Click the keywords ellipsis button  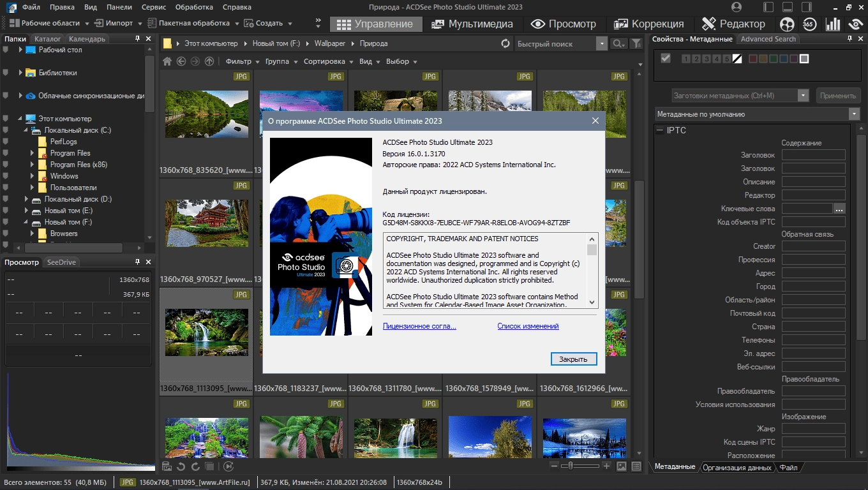[839, 209]
